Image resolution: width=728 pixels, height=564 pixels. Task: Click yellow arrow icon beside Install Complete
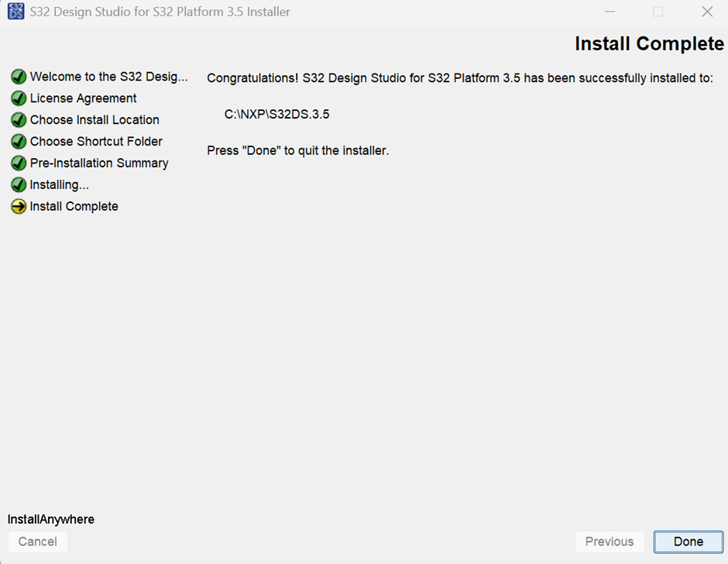pos(19,206)
